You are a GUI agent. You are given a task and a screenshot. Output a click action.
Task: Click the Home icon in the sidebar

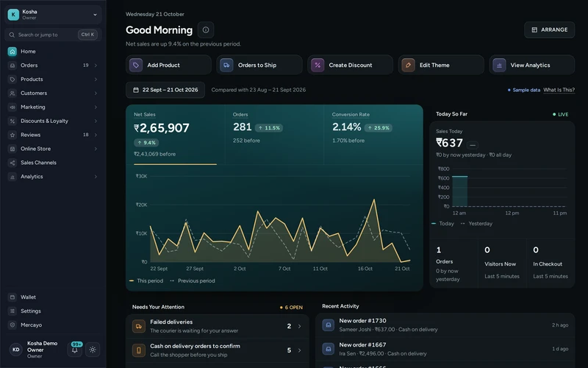coord(12,52)
